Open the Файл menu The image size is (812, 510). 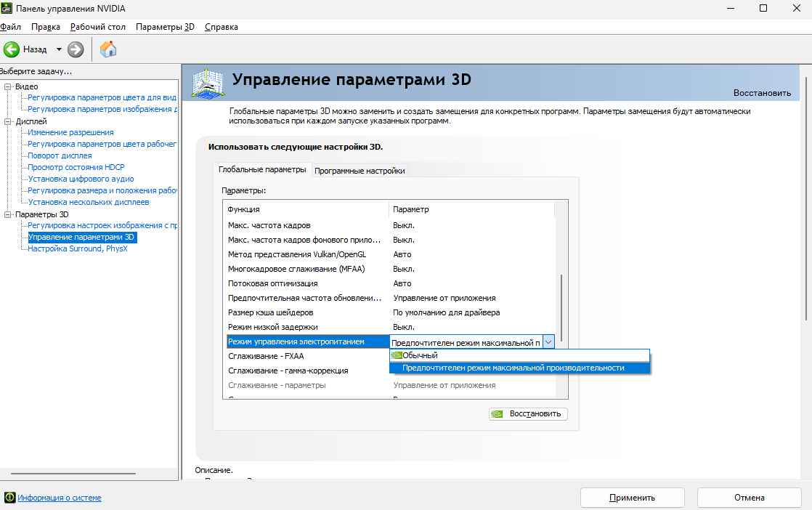[10, 27]
